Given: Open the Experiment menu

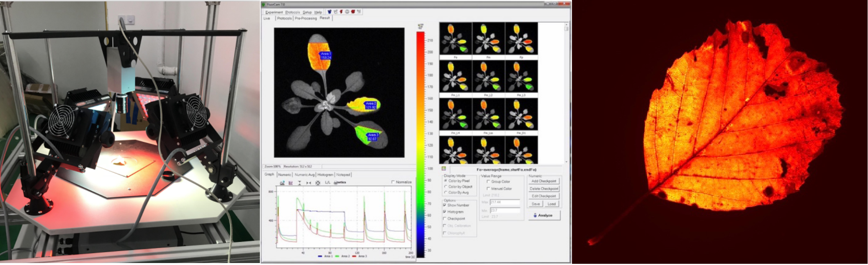Looking at the screenshot, I should tap(274, 12).
